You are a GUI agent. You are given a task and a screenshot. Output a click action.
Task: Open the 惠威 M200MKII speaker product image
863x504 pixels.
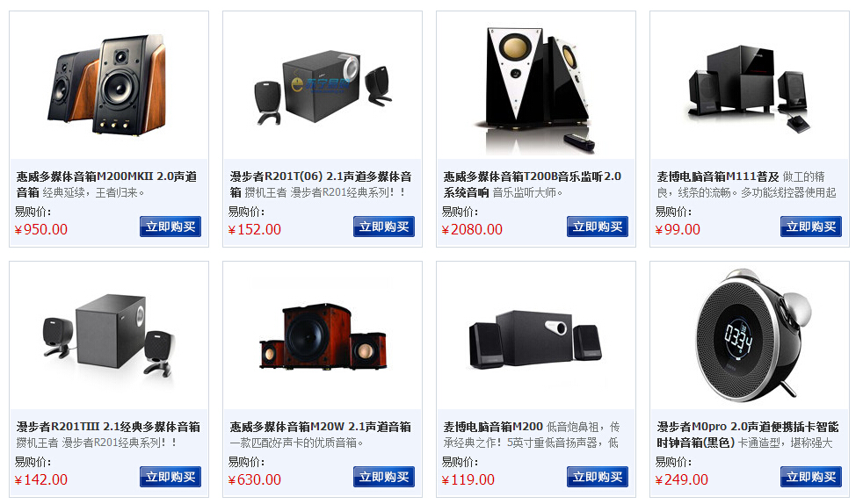click(109, 85)
